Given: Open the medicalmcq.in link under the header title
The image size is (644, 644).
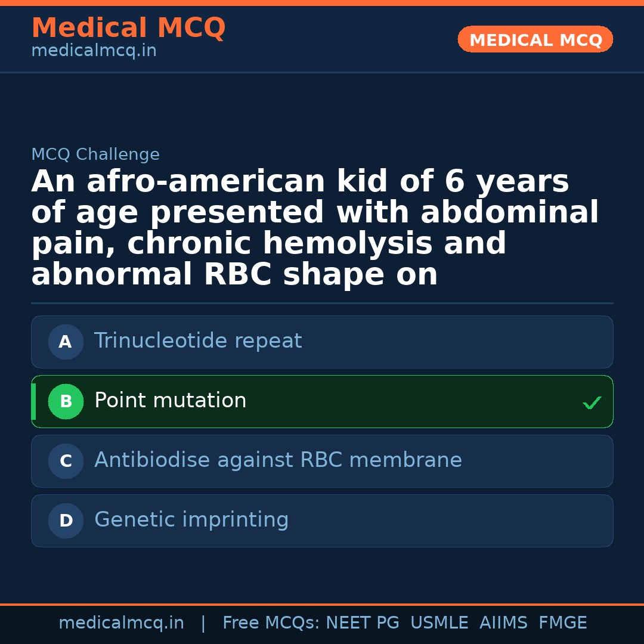Looking at the screenshot, I should pos(94,51).
